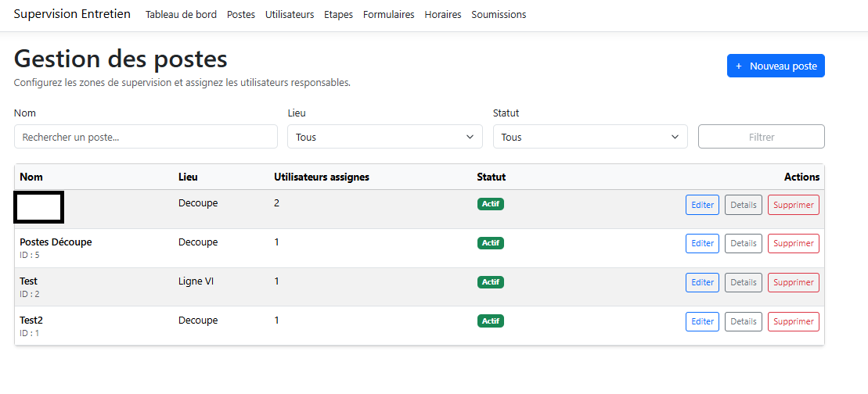Viewport: 868px width, 394px height.
Task: Expand the Statut filter dropdown
Action: point(590,137)
